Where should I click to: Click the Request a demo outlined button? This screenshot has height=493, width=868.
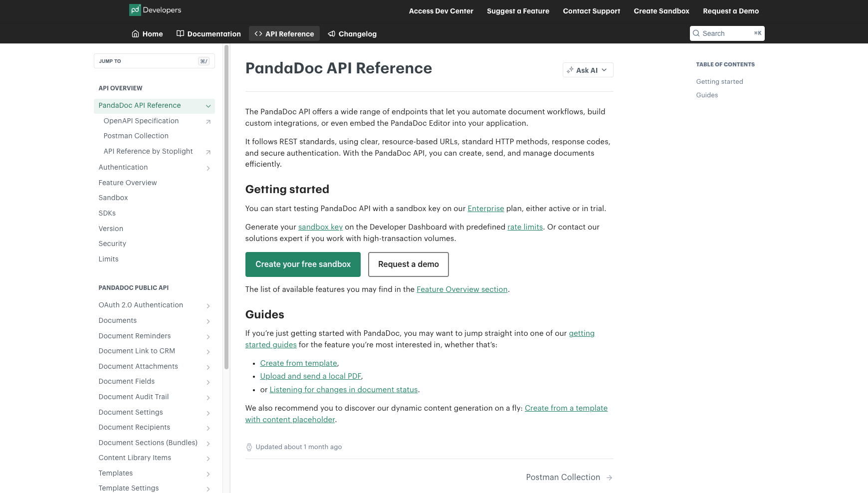coord(408,264)
